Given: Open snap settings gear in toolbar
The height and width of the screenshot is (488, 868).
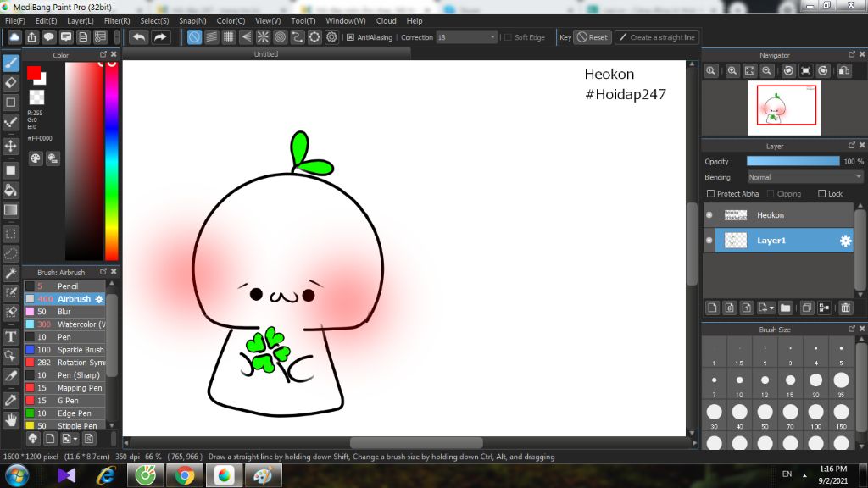Looking at the screenshot, I should point(331,37).
